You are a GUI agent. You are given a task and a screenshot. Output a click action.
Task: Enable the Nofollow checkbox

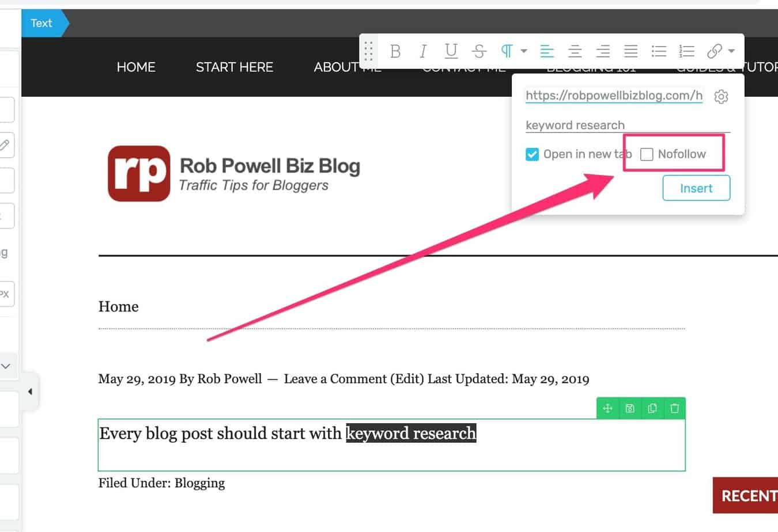click(x=647, y=154)
